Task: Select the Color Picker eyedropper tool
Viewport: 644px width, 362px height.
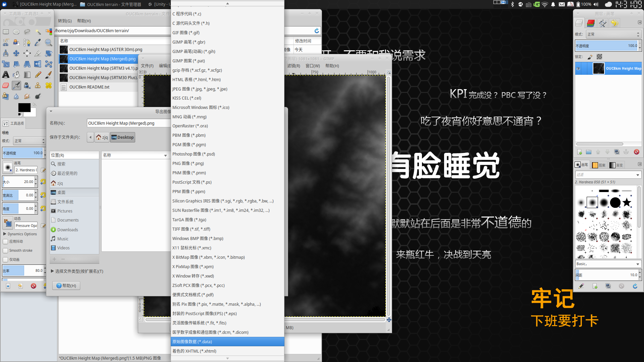Action: tap(37, 43)
